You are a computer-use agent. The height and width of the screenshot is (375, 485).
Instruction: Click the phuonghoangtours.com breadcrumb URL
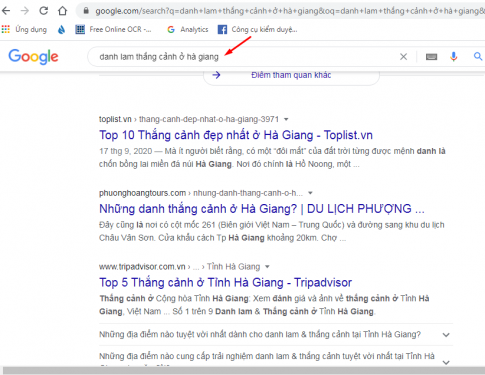(201, 193)
